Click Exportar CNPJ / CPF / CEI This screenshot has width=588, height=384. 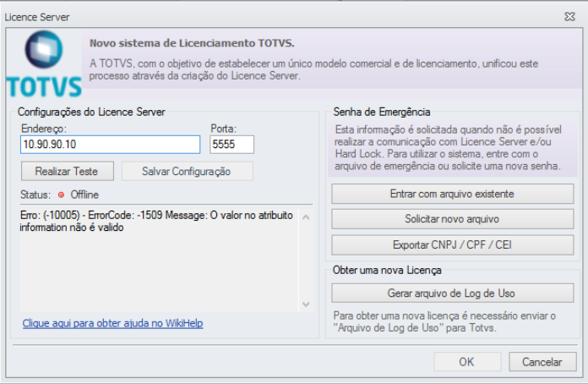click(453, 245)
